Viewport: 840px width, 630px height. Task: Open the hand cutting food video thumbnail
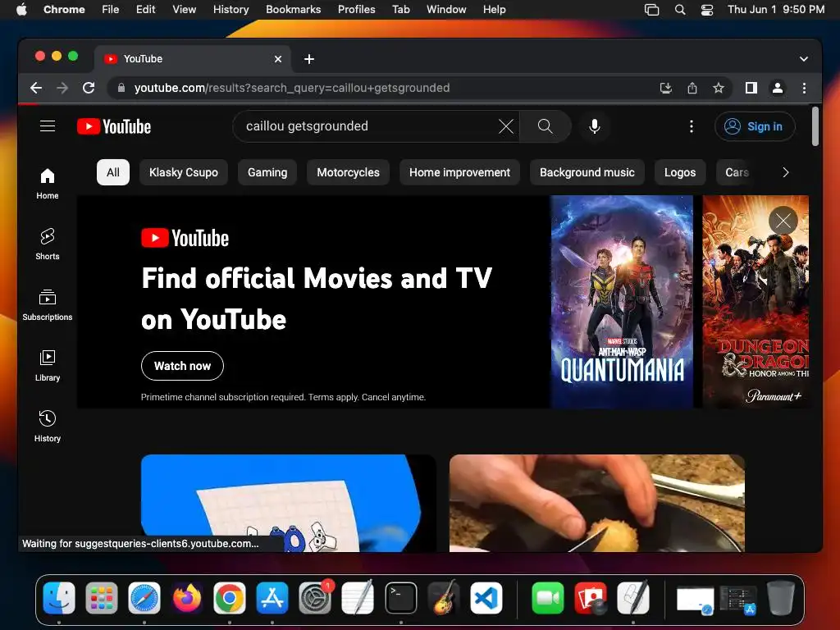(x=597, y=503)
